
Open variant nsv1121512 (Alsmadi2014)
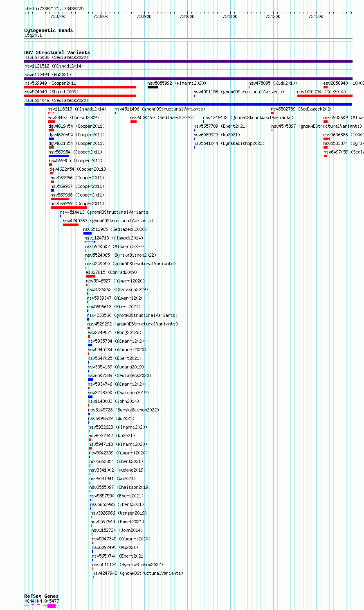tap(54, 66)
